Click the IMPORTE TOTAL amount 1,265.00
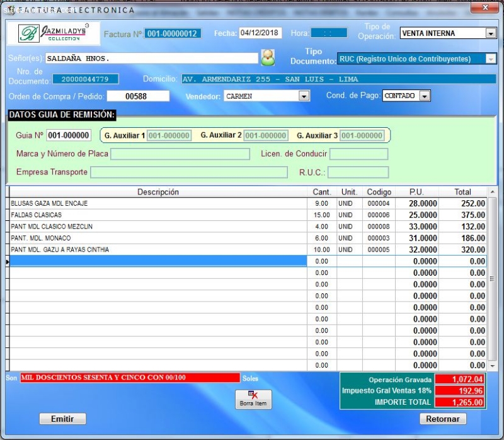The height and width of the screenshot is (440, 504). pos(459,402)
